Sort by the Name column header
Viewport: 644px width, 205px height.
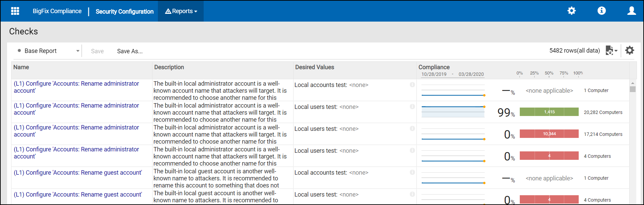21,67
